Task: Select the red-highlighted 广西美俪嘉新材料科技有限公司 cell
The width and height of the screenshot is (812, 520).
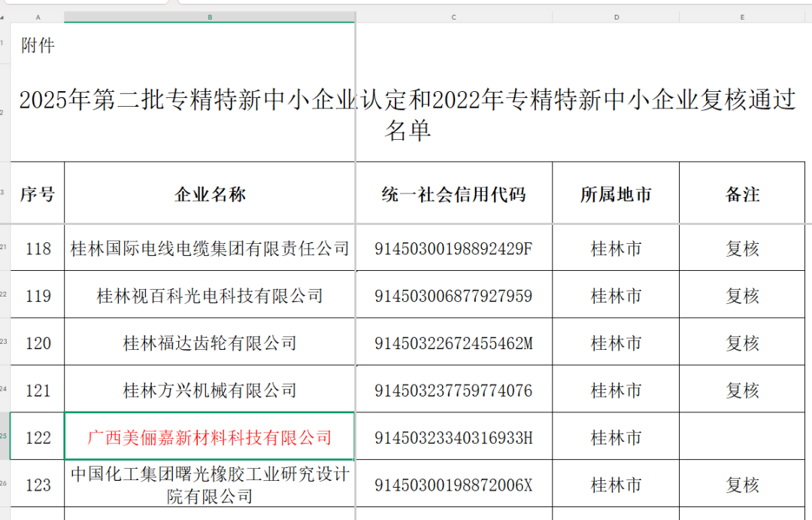Action: 209,436
